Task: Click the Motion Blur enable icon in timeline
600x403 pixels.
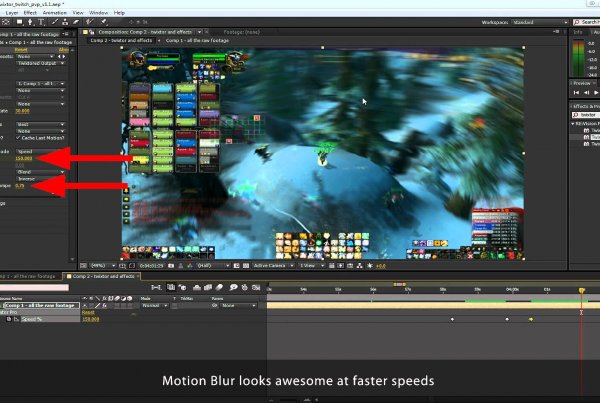Action: click(219, 287)
